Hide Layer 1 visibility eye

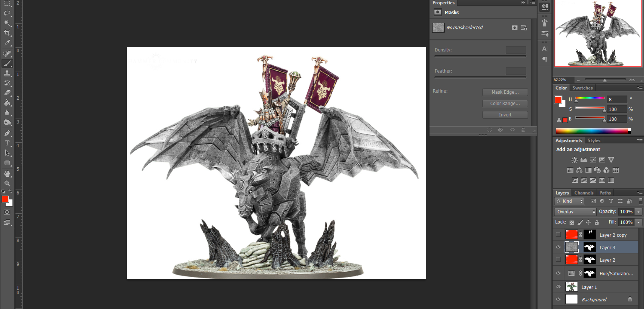(x=558, y=287)
